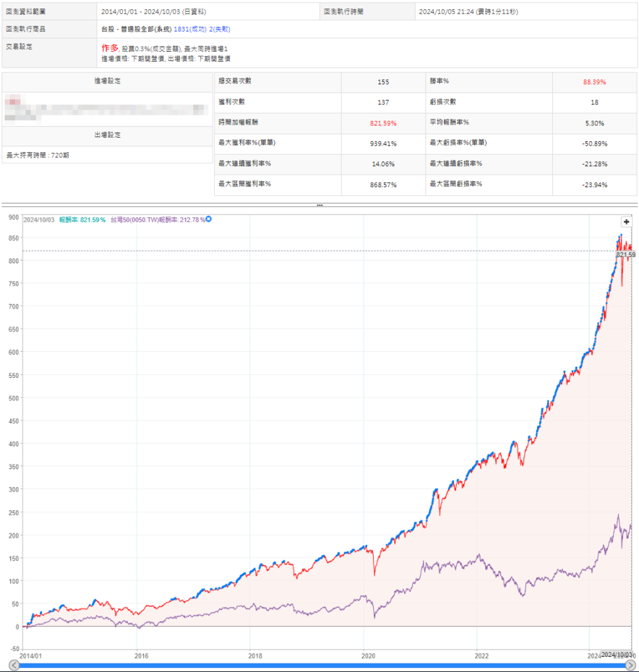
Task: Click the 時間加權報酬 value 821.59%
Action: tap(384, 123)
